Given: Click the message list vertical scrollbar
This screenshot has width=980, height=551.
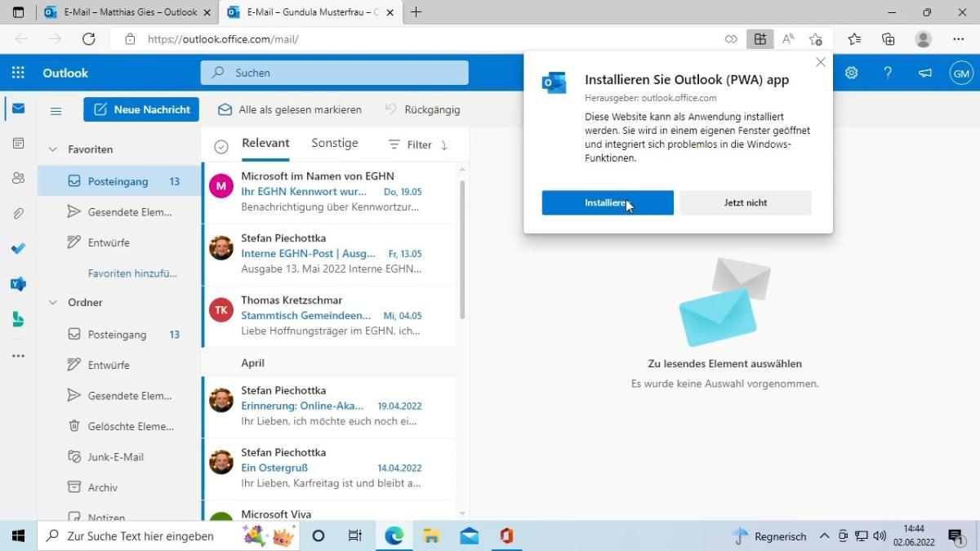Looking at the screenshot, I should click(x=462, y=245).
